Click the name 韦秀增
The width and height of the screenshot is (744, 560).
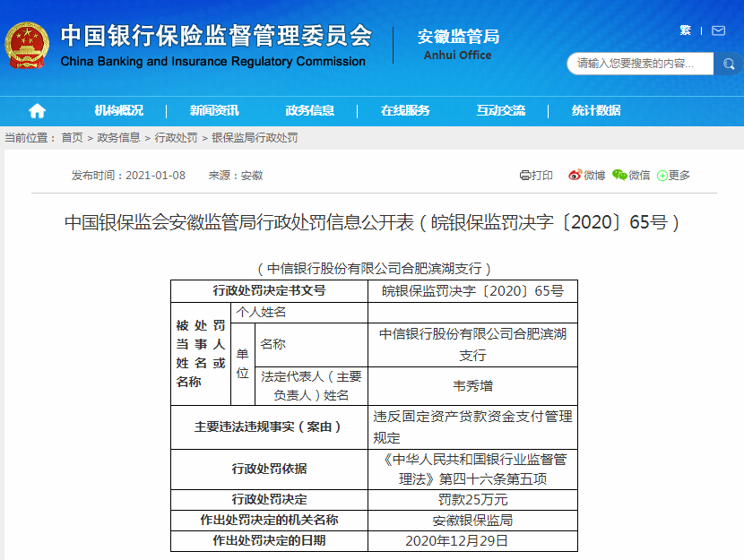472,386
